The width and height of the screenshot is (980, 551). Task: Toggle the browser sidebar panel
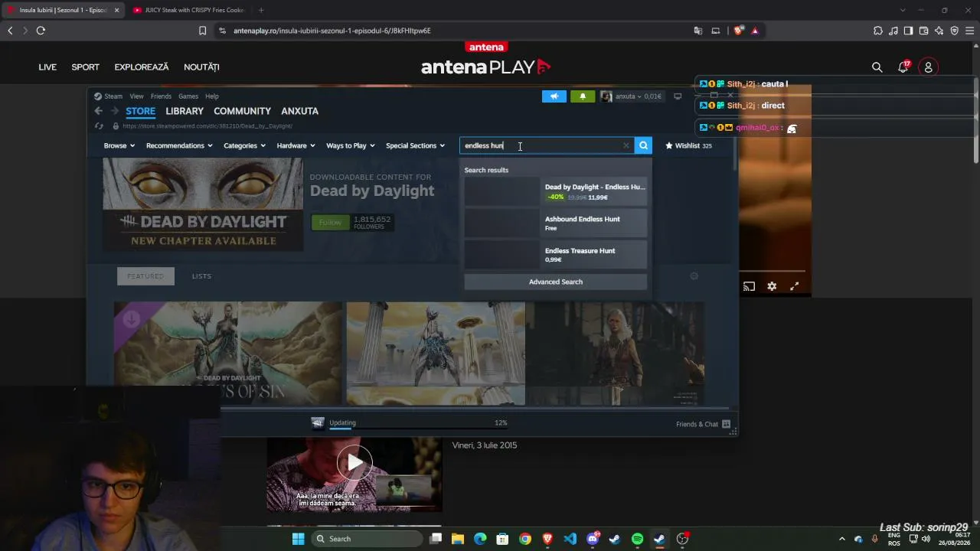908,31
